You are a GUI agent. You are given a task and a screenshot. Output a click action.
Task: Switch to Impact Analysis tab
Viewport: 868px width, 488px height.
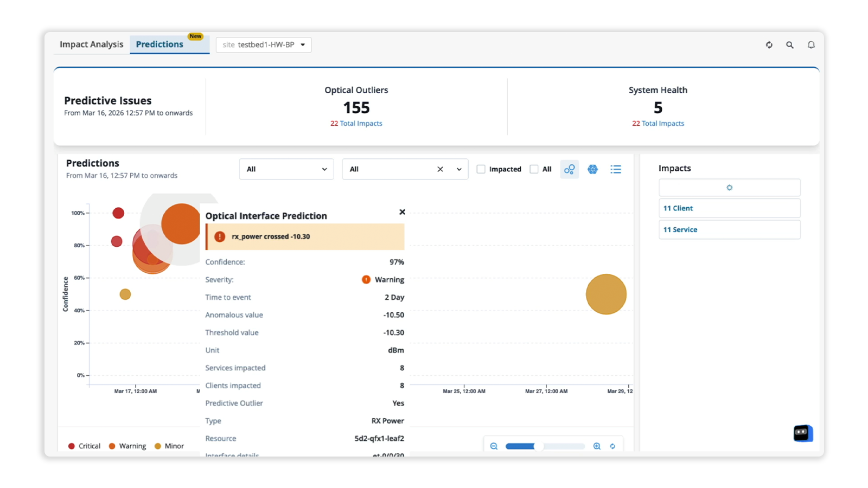coord(91,44)
